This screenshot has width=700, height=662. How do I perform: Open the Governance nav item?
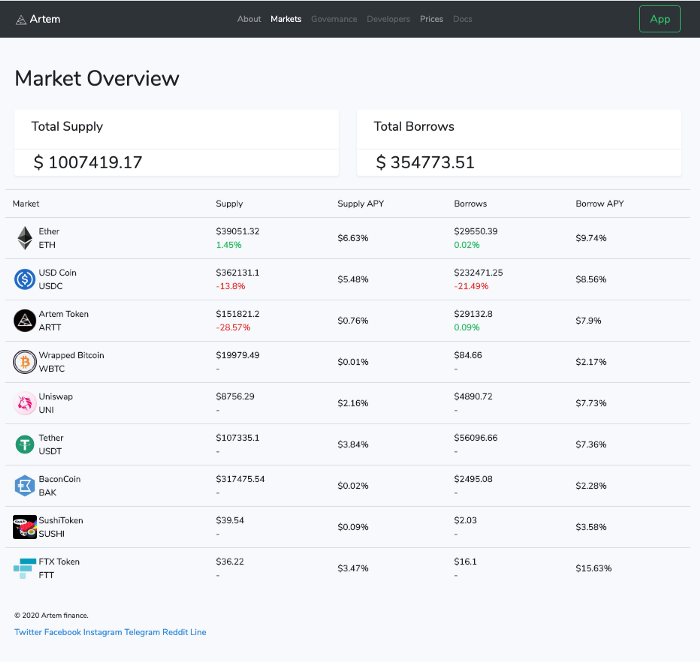point(334,19)
